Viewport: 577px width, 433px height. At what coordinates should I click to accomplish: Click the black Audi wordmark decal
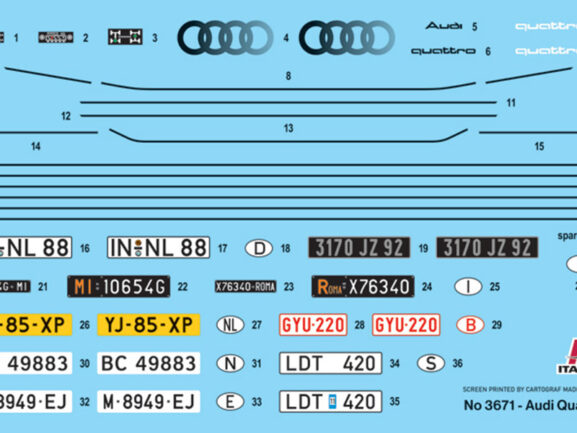[x=444, y=26]
